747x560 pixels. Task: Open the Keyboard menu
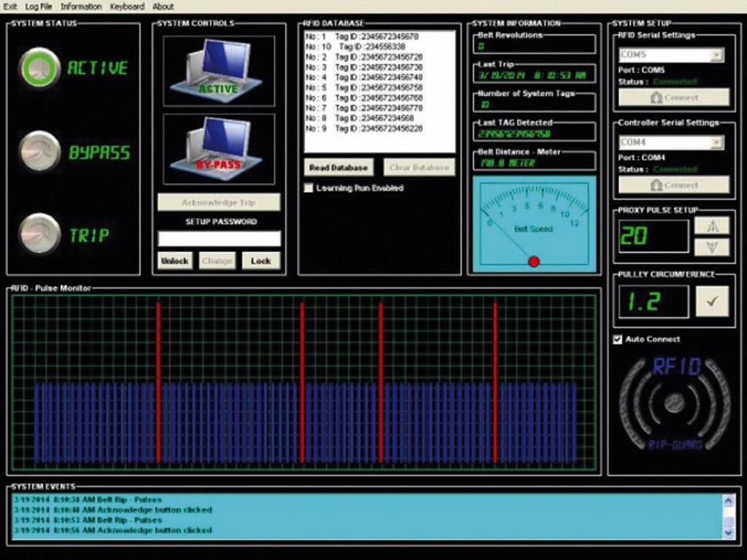[126, 6]
